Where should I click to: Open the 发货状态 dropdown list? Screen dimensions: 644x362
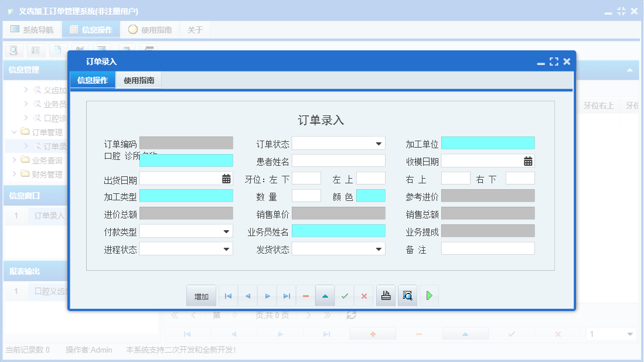tap(379, 248)
